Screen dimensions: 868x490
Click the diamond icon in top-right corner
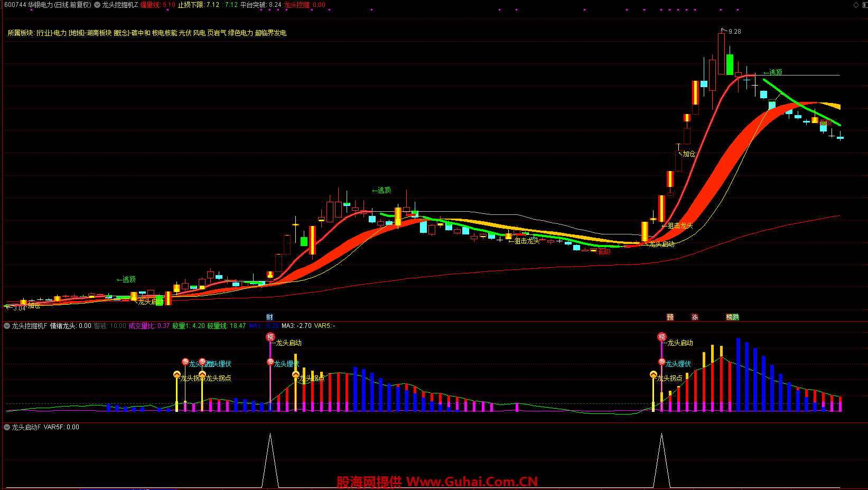[x=856, y=5]
